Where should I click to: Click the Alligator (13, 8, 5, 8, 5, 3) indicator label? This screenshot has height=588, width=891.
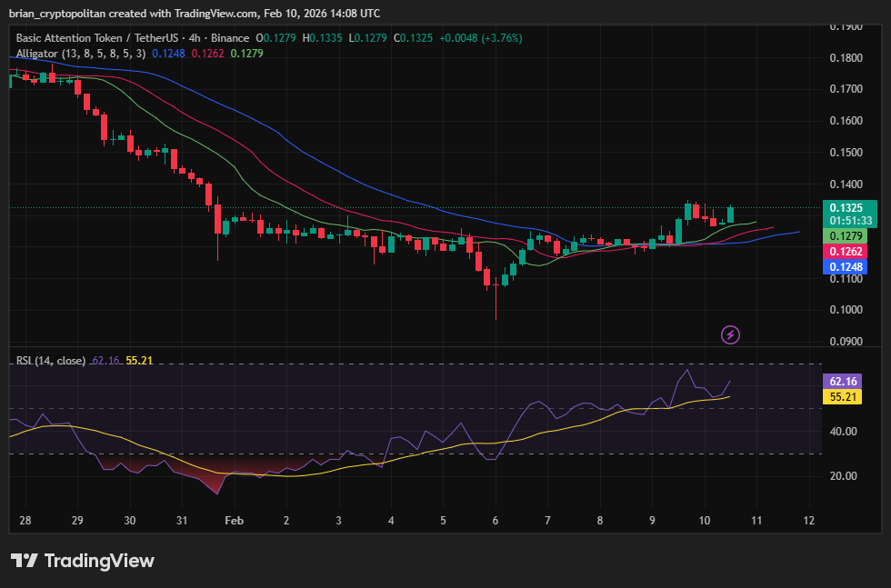coord(81,54)
